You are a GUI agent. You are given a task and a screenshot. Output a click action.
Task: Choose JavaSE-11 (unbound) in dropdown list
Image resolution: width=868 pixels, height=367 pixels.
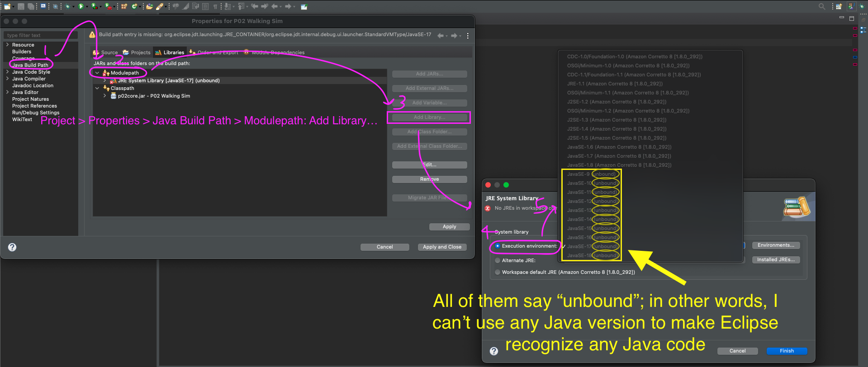tap(592, 192)
